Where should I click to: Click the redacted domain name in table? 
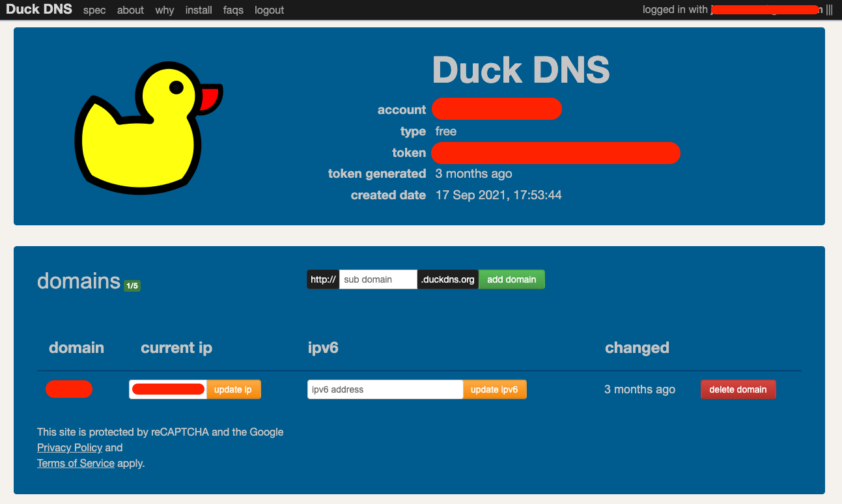click(69, 389)
